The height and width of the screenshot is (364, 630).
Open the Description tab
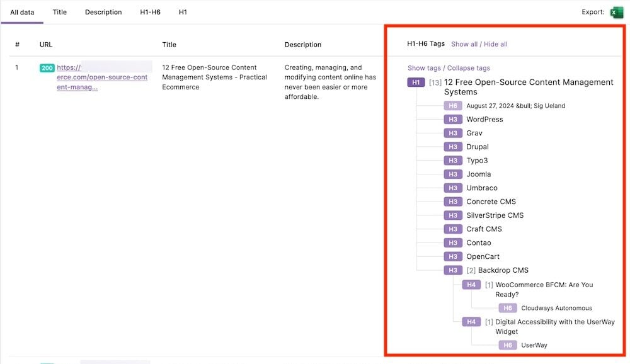click(103, 12)
